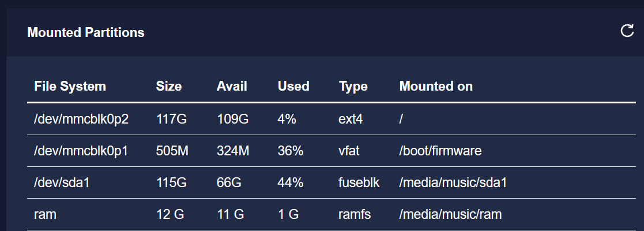Click the /boot/firmware mount path

click(x=440, y=151)
